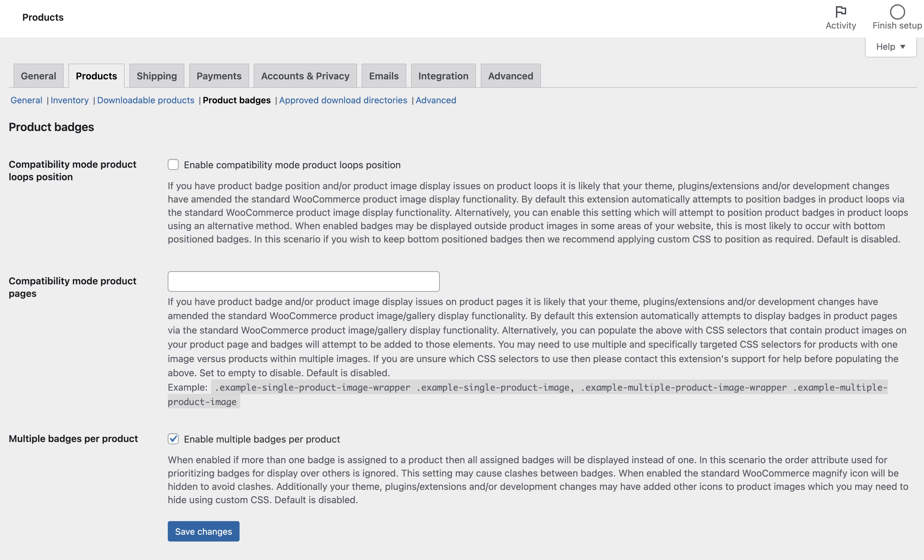
Task: Open the Emails tab
Action: (383, 76)
